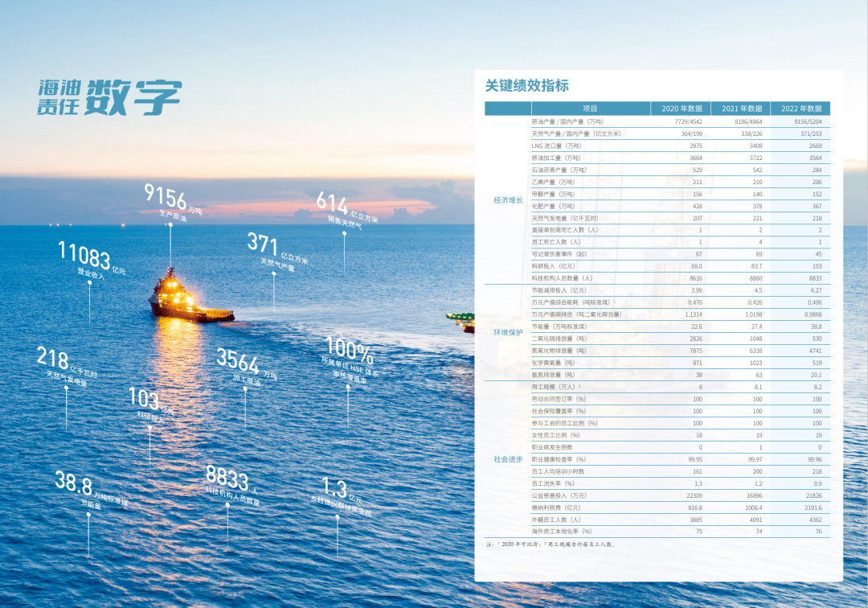Screen dimensions: 868x608
Task: Select row label '氨氮排放量（吨）'
Action: coord(553,375)
